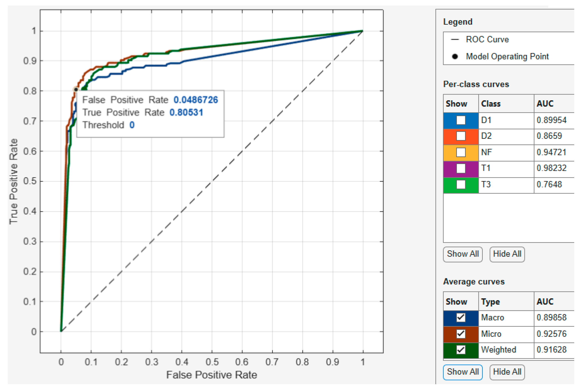582x392 pixels.
Task: Uncheck the Micro average curve
Action: click(461, 334)
